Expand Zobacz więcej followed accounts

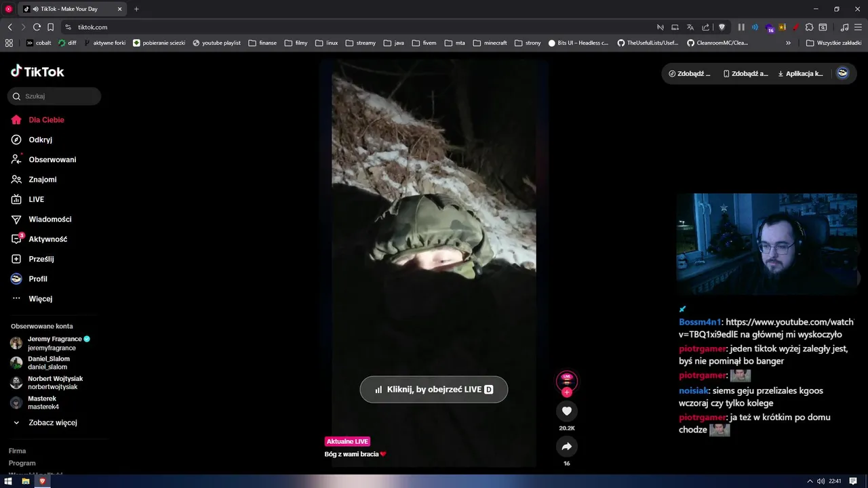pyautogui.click(x=45, y=422)
